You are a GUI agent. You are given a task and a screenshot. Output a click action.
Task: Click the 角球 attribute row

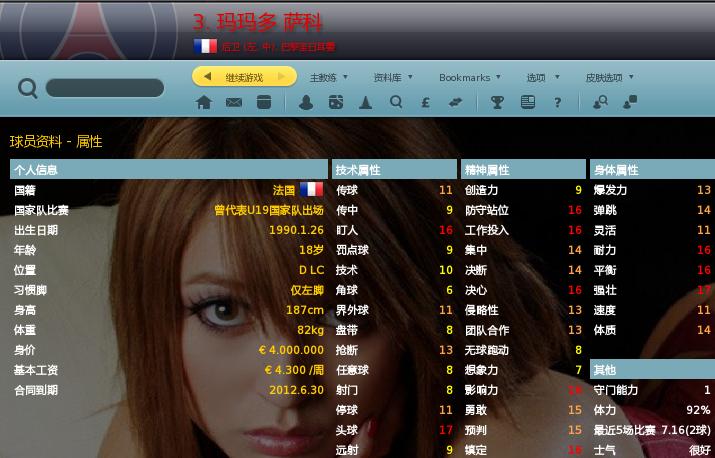coord(394,290)
